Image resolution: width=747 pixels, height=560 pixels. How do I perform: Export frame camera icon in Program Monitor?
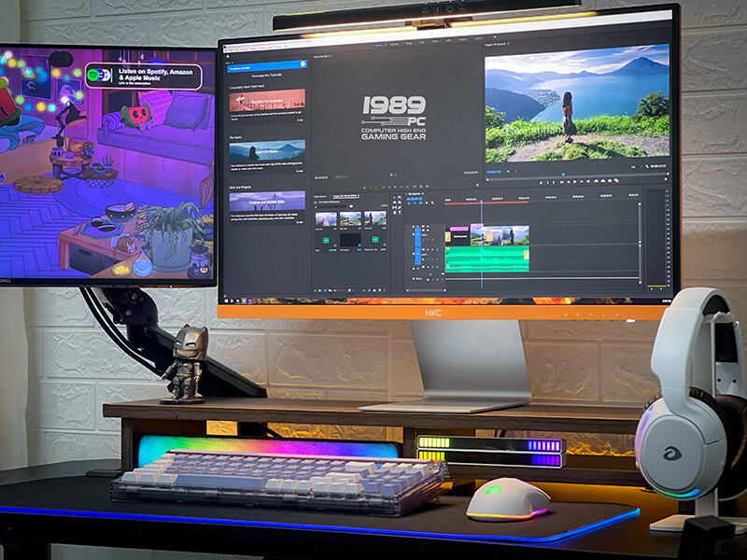point(610,180)
